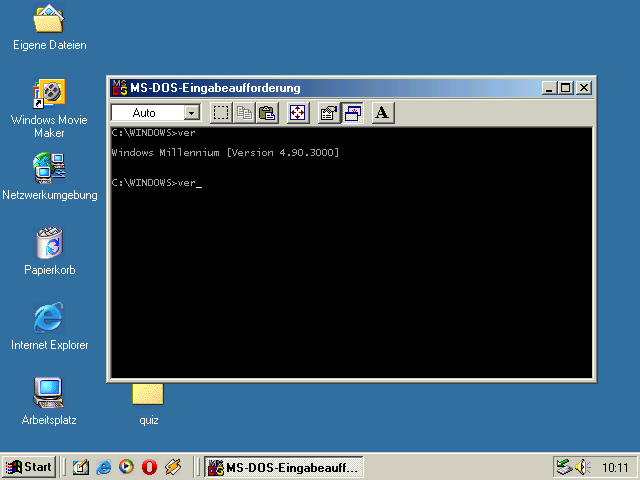Click the MS-DOS-Eingabeauff... taskbar button
640x480 pixels.
tap(284, 467)
